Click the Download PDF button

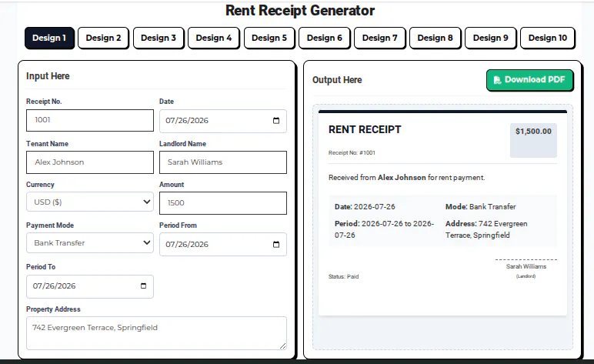[529, 80]
